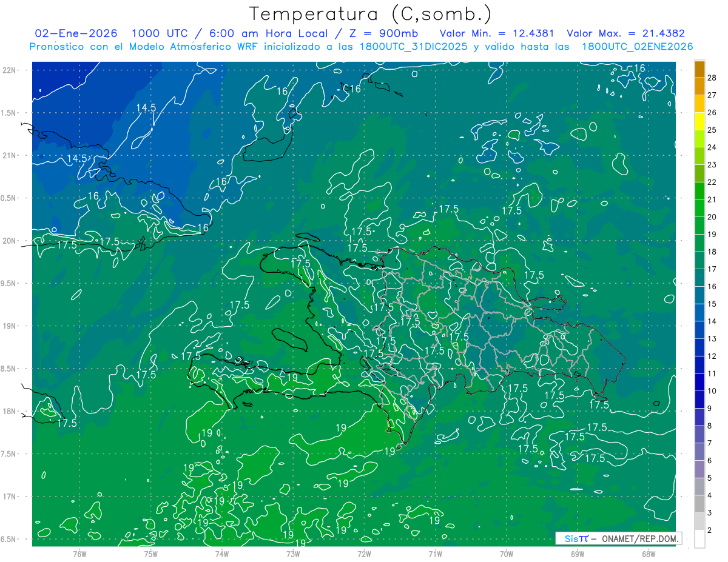Click the colorbar value label 12
The height and width of the screenshot is (562, 728).
(712, 356)
